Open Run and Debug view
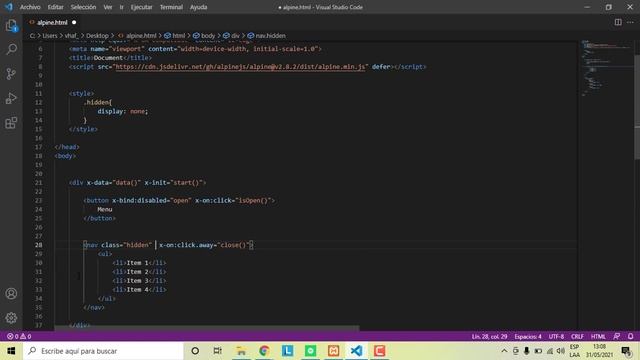 coord(11,98)
